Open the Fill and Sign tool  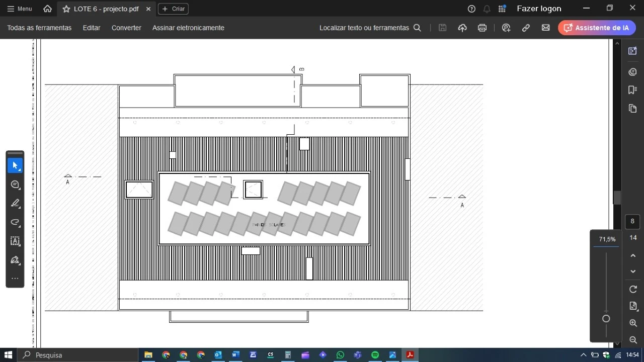pyautogui.click(x=15, y=260)
